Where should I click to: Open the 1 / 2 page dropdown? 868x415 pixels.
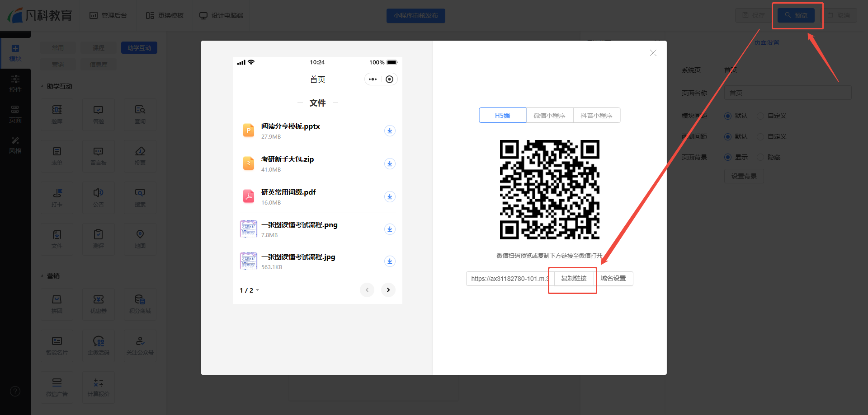click(250, 290)
